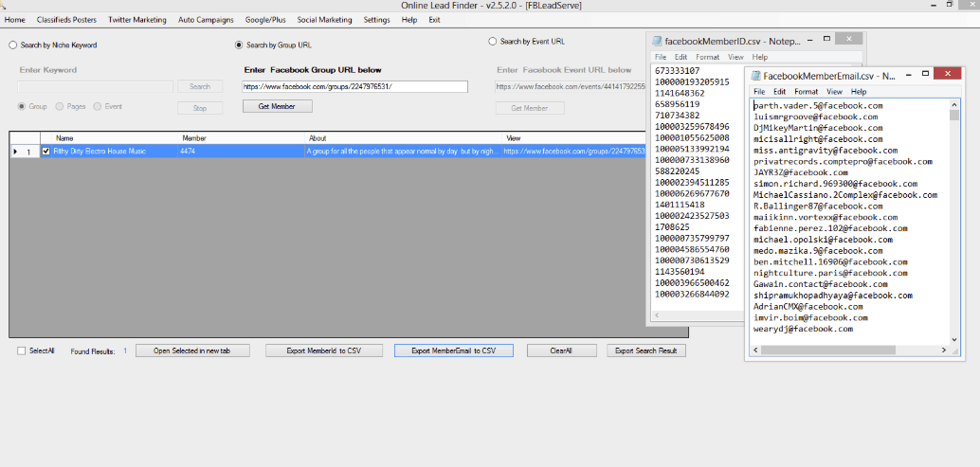Toggle the SelectAll checkbox
Image resolution: width=980 pixels, height=467 pixels.
22,350
